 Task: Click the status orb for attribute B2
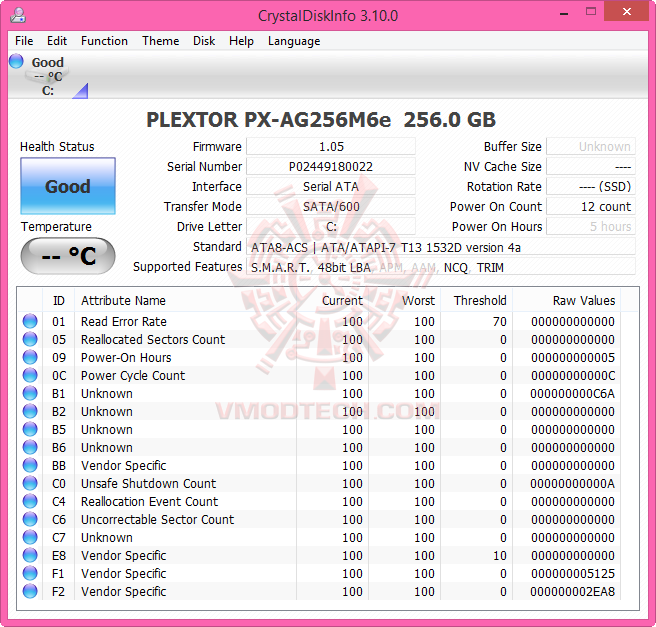30,411
